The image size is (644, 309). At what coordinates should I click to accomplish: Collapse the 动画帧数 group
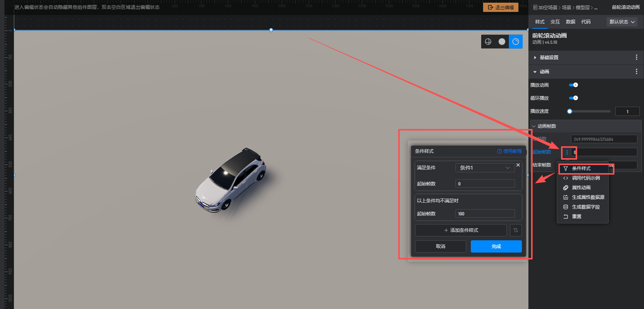534,126
